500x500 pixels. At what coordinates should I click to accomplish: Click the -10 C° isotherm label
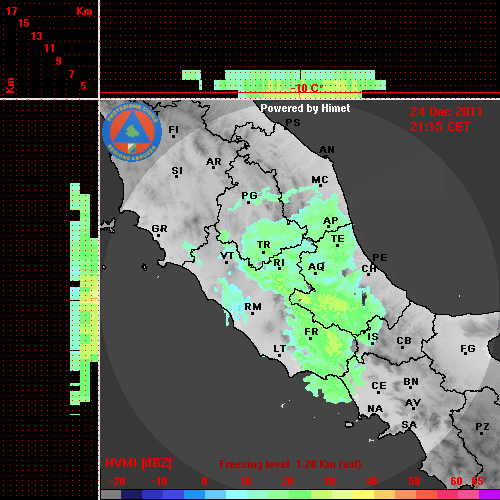point(307,88)
